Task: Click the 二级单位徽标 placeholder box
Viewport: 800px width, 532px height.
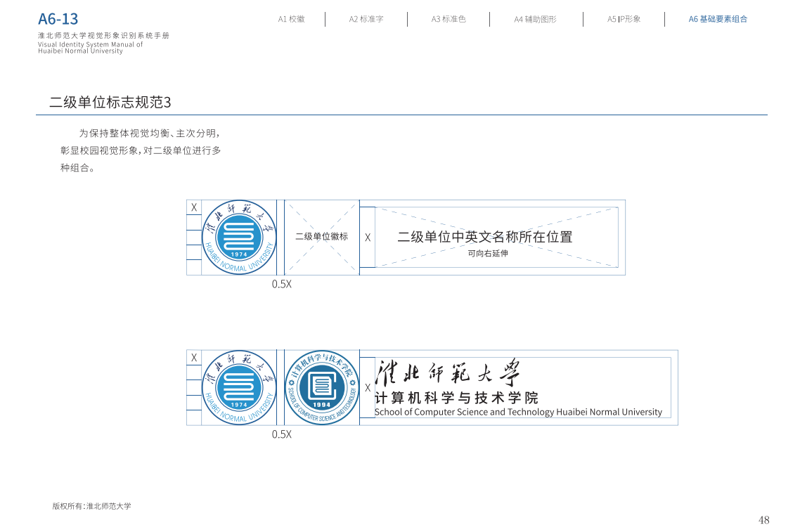Action: [x=322, y=237]
